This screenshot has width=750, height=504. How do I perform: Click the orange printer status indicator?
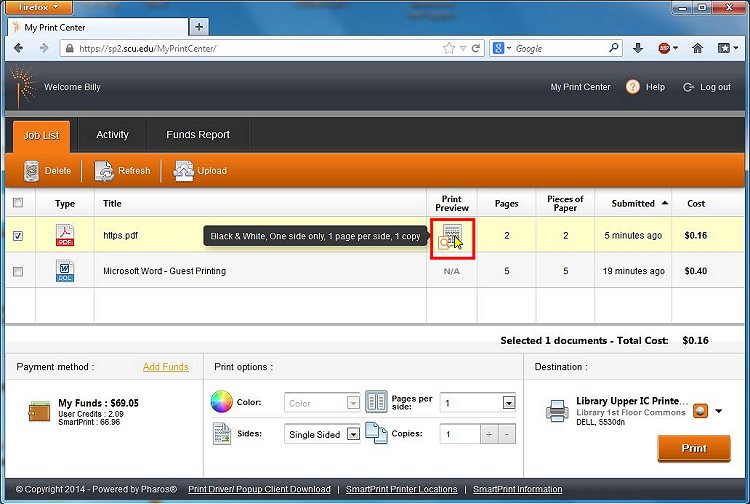(x=700, y=411)
